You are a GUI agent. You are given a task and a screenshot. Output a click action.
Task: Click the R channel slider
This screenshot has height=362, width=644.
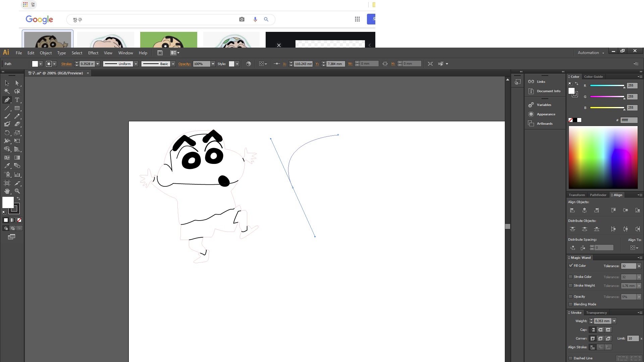click(607, 86)
